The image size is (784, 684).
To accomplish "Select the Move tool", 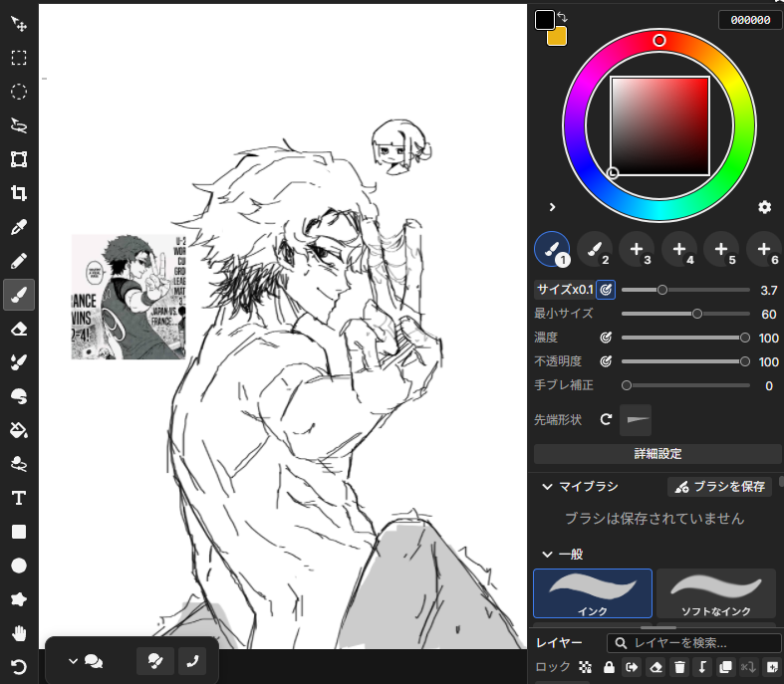I will click(19, 24).
